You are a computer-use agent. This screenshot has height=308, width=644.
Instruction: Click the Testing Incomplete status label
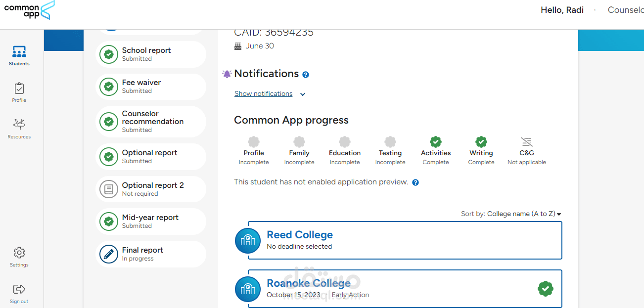coord(390,163)
